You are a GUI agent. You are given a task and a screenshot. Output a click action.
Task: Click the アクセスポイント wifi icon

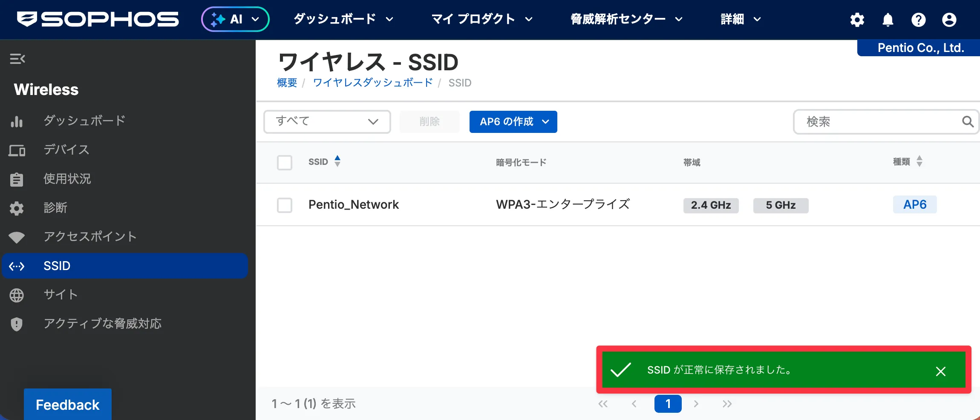click(17, 237)
